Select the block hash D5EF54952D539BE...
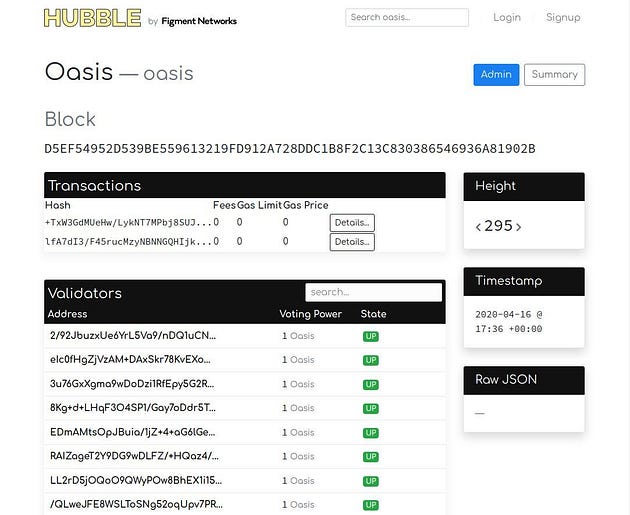The height and width of the screenshot is (515, 630). tap(290, 149)
